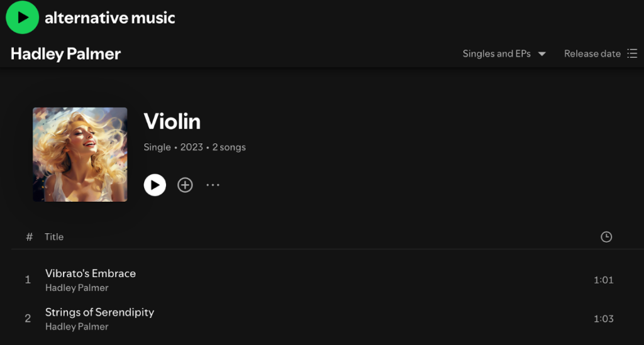Click track number 1
This screenshot has height=345, width=644.
(x=28, y=280)
